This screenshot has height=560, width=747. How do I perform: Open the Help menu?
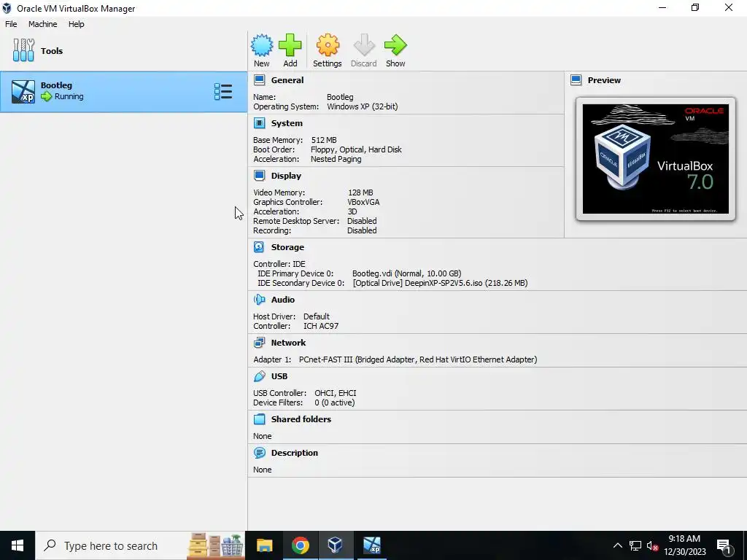(76, 24)
